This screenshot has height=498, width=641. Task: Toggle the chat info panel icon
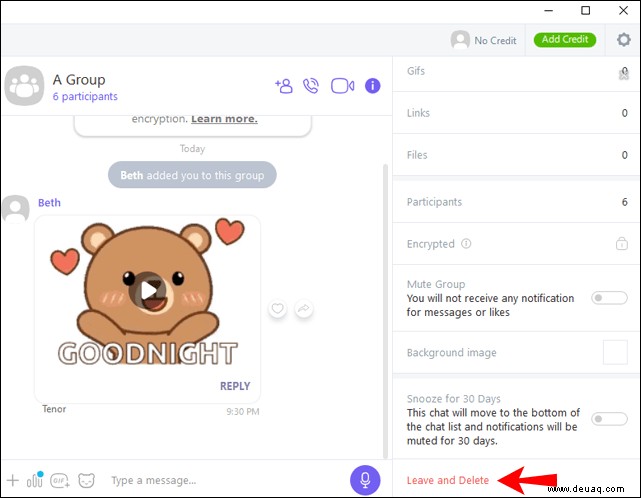coord(372,86)
